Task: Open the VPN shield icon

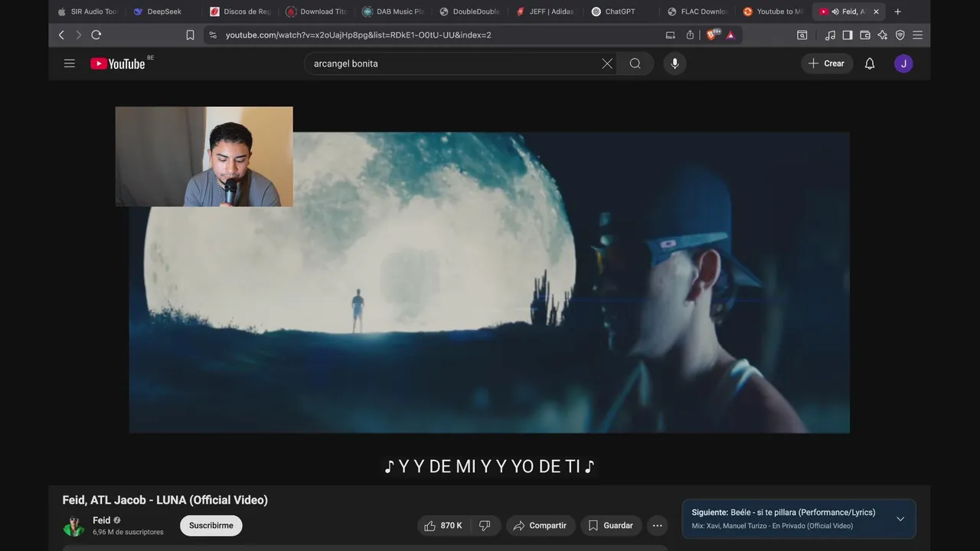Action: coord(900,34)
